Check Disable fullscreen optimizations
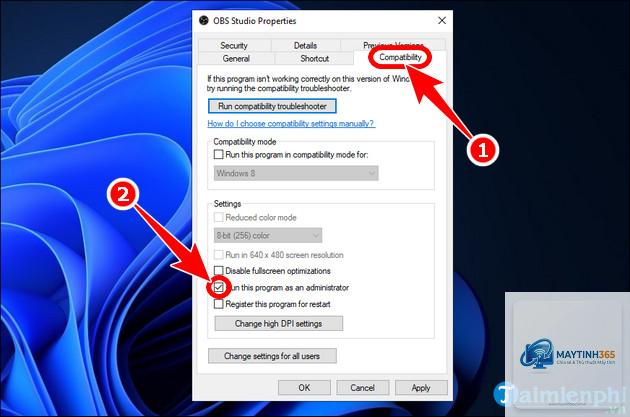630x417 pixels. click(x=219, y=271)
